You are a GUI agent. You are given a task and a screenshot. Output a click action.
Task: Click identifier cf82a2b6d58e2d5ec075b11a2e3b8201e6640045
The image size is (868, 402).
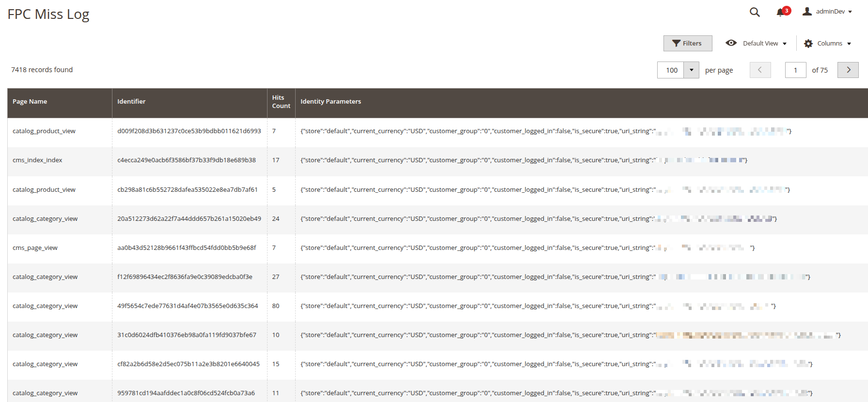(189, 364)
